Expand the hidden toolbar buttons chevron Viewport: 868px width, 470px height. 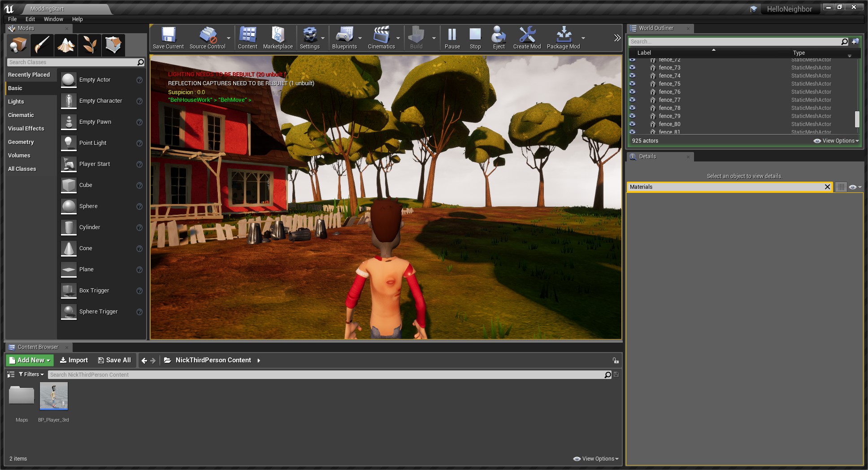click(x=617, y=38)
